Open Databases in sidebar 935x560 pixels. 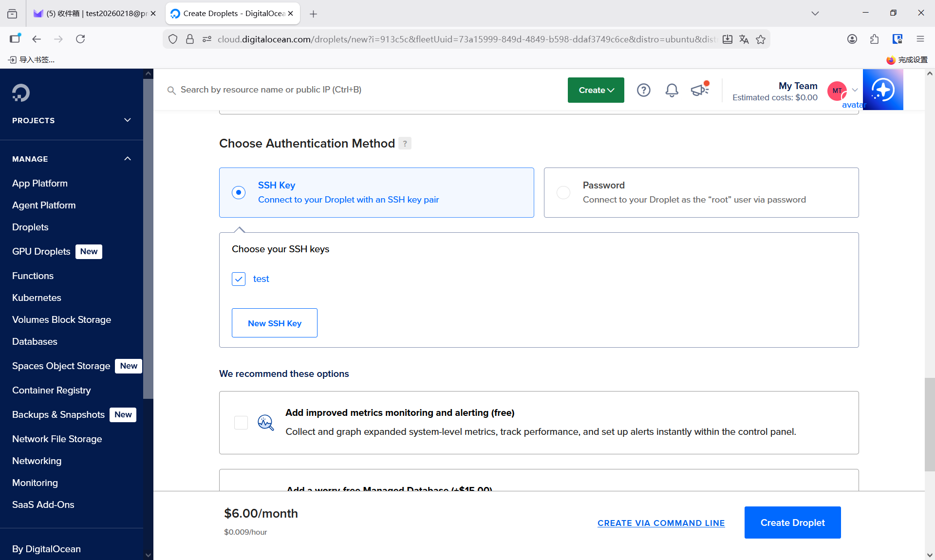pos(35,341)
